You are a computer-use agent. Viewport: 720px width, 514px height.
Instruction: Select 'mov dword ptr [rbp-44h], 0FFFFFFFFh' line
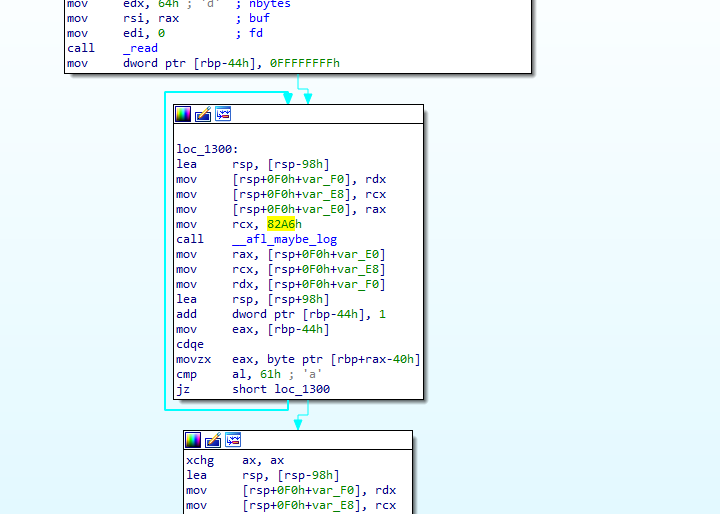tap(203, 63)
